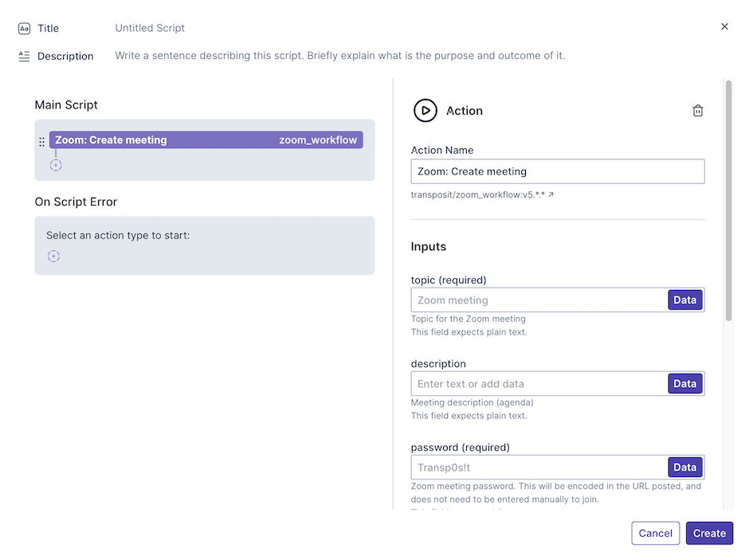Screen dimensions: 749x560
Task: Open Data picker for the password field
Action: coord(684,468)
